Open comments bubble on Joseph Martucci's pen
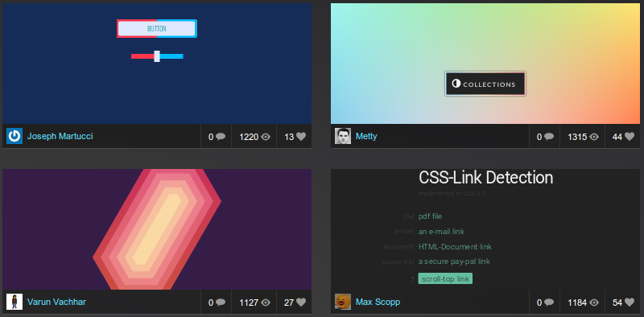The image size is (644, 317). [x=221, y=137]
